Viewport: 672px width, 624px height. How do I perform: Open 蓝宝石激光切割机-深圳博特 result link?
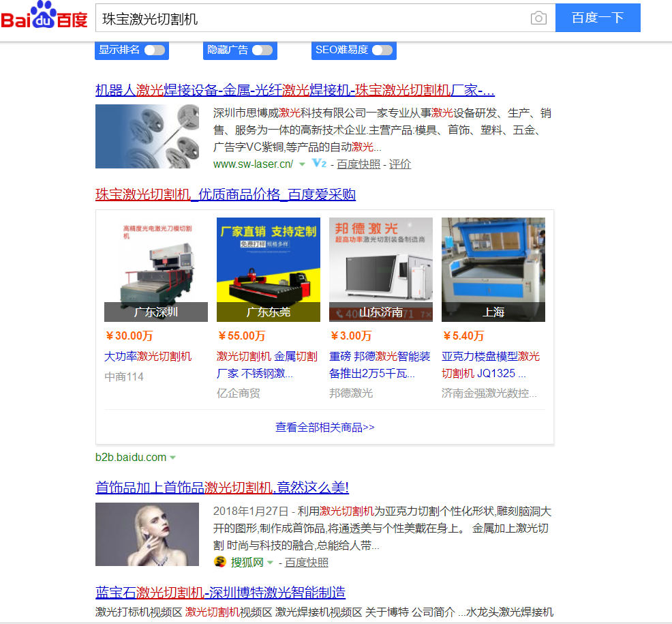[220, 593]
